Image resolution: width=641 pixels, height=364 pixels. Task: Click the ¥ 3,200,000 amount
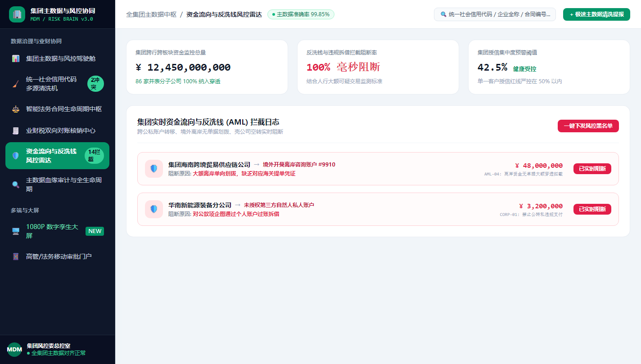click(x=541, y=206)
